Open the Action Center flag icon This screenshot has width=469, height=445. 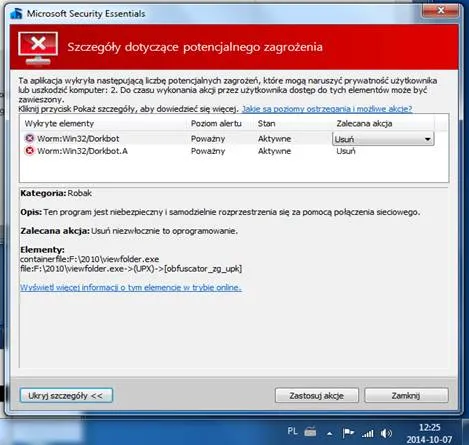point(348,433)
